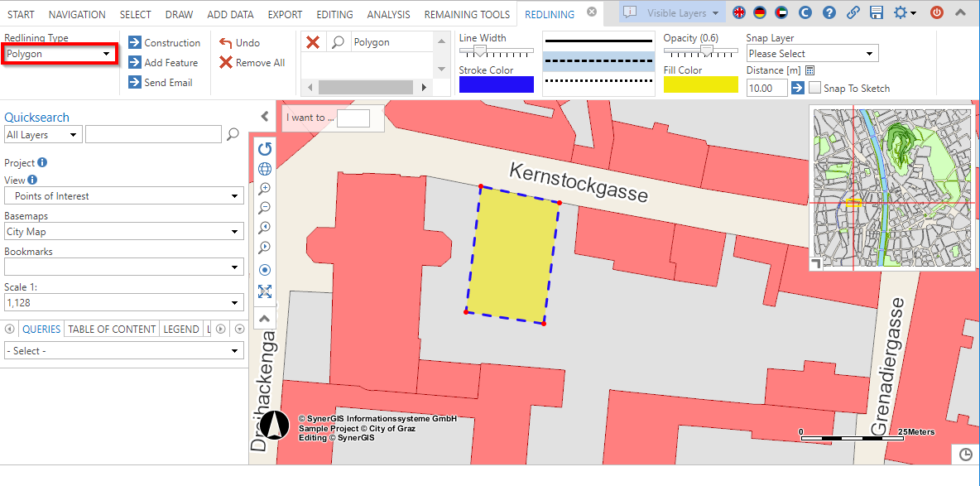Open the Basemaps City Map dropdown
980x486 pixels.
(123, 231)
